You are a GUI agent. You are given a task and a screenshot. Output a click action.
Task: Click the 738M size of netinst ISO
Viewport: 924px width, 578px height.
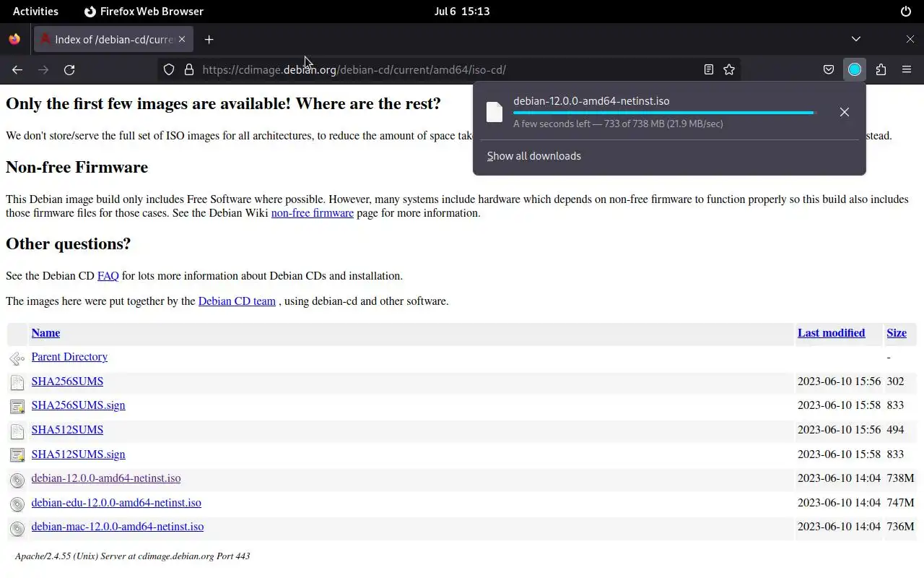(900, 478)
